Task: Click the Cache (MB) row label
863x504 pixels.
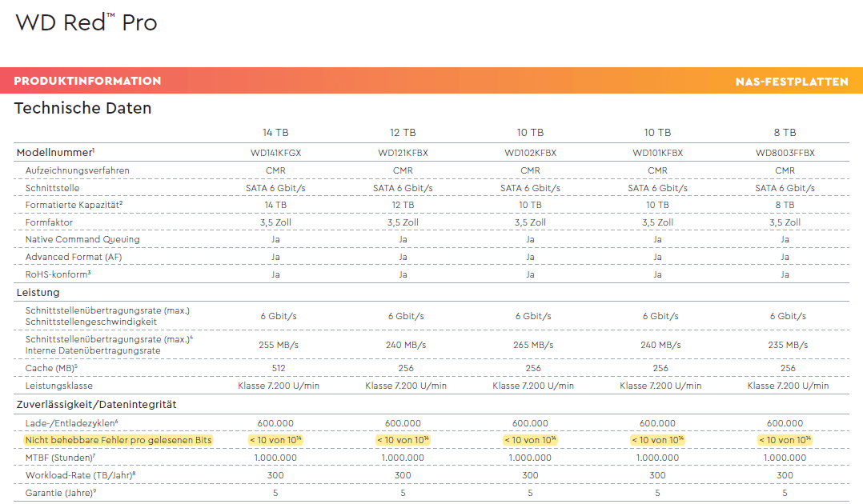Action: click(51, 368)
